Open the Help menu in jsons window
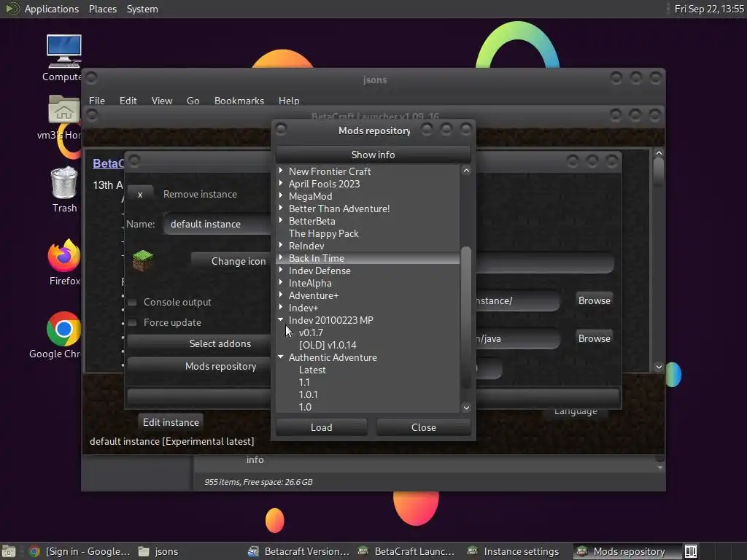The width and height of the screenshot is (747, 560). [289, 101]
